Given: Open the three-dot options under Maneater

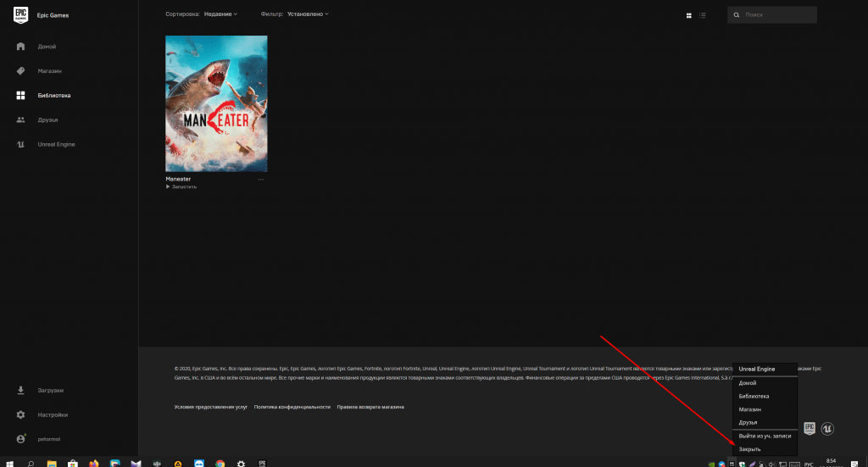Looking at the screenshot, I should click(x=261, y=180).
